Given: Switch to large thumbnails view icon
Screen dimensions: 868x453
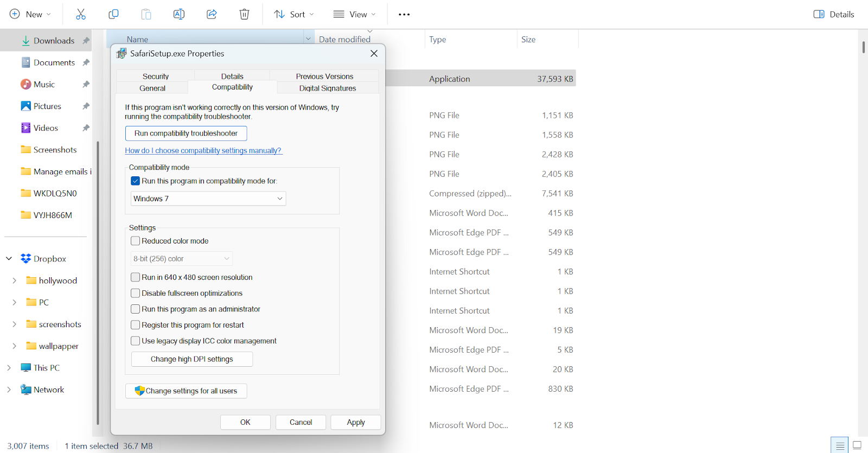Looking at the screenshot, I should pyautogui.click(x=857, y=445).
